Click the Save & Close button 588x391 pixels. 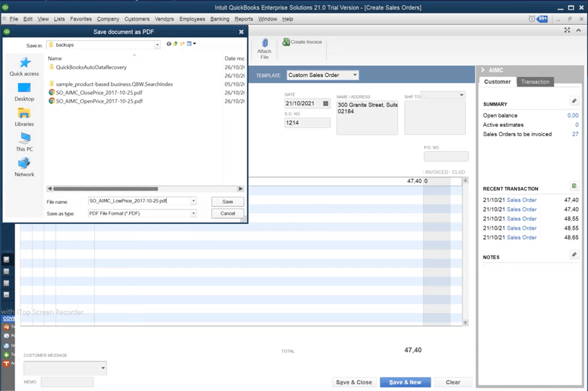click(354, 382)
